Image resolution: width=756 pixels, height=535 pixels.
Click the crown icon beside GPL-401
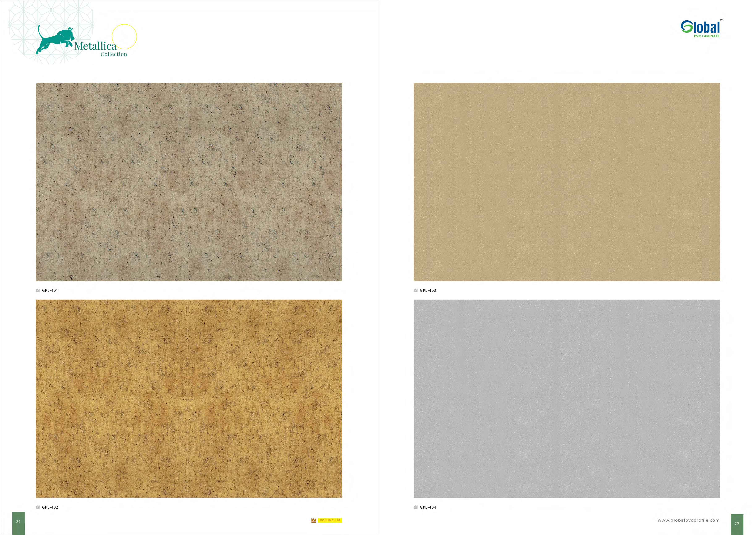[x=38, y=290]
